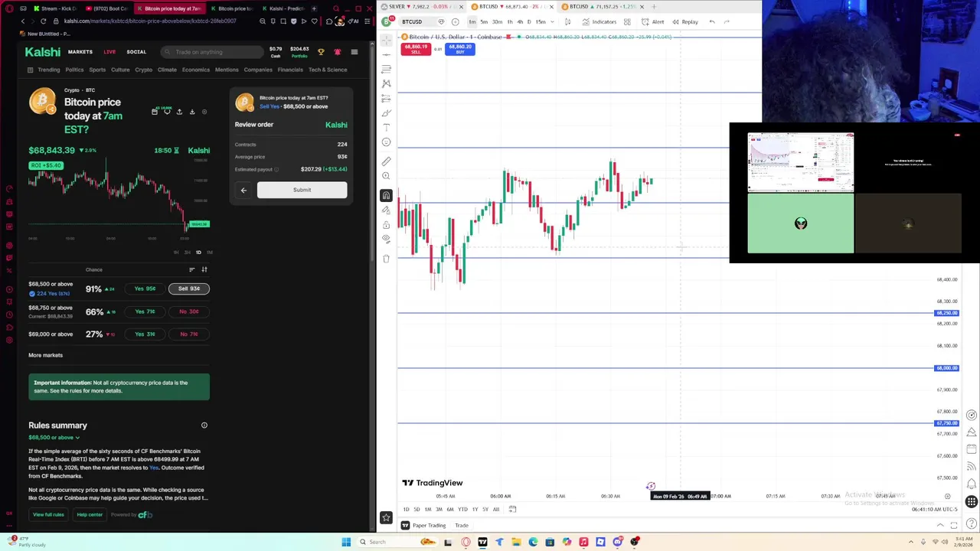
Task: Open the Windows Start menu
Action: point(346,542)
